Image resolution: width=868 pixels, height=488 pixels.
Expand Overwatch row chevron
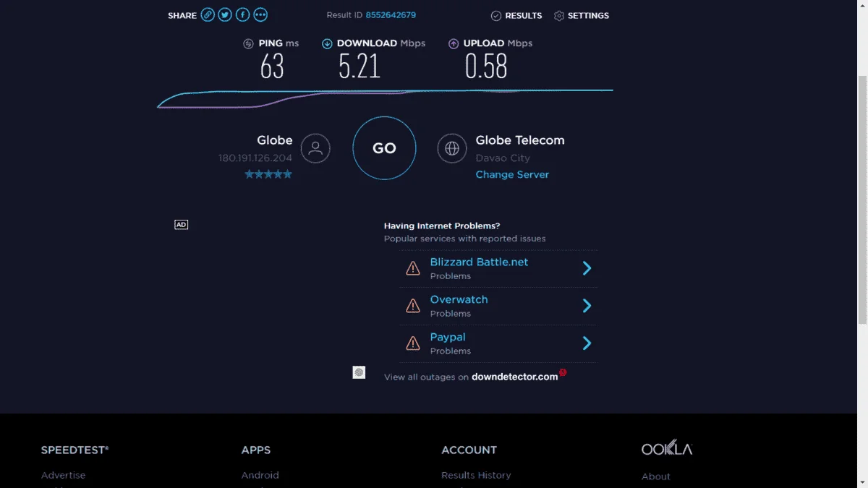pos(587,306)
